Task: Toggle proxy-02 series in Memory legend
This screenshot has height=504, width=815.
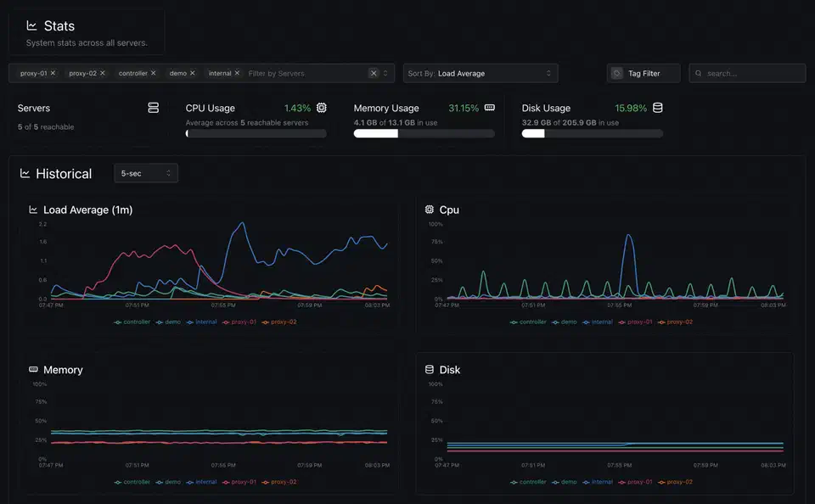Action: pos(279,482)
